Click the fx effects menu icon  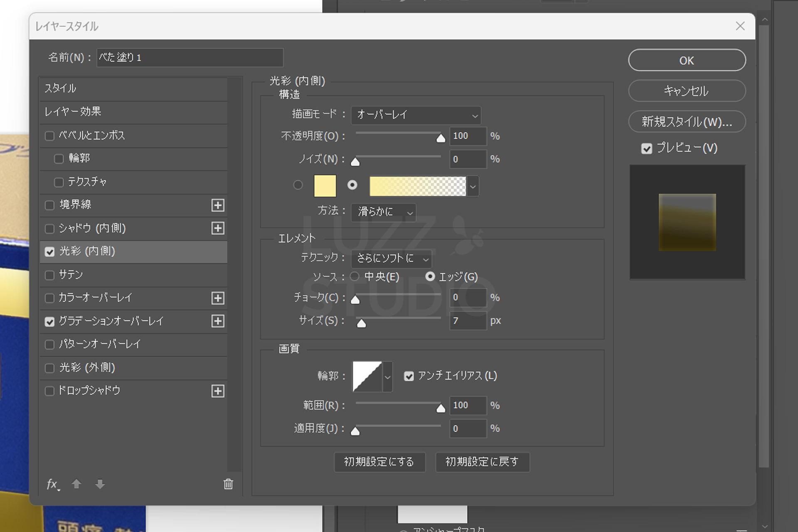click(53, 484)
